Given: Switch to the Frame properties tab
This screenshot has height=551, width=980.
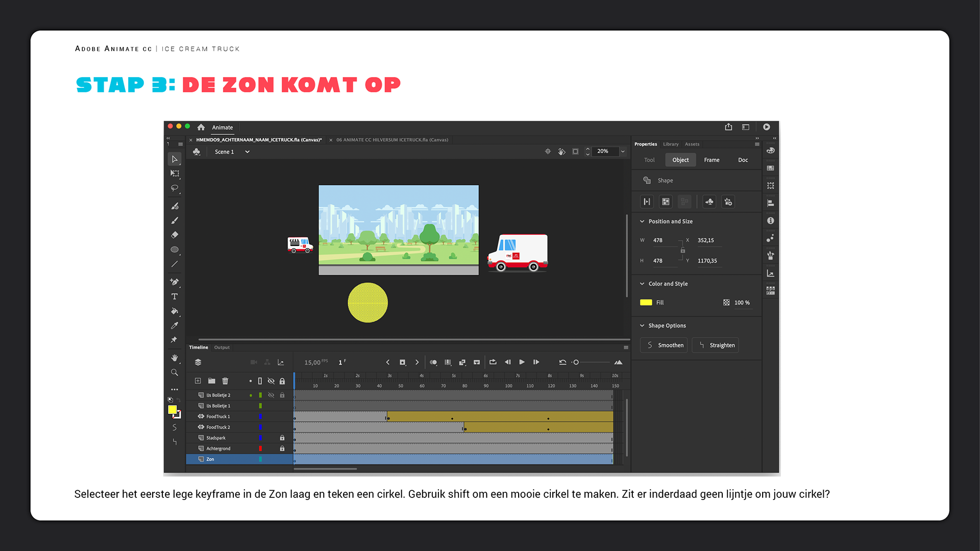Looking at the screenshot, I should tap(712, 160).
